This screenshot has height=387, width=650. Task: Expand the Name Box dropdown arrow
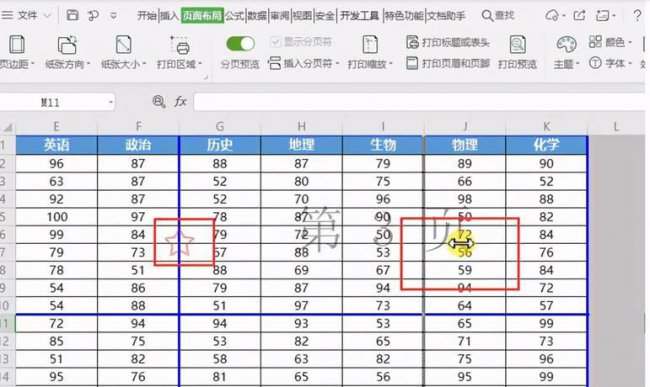[111, 102]
